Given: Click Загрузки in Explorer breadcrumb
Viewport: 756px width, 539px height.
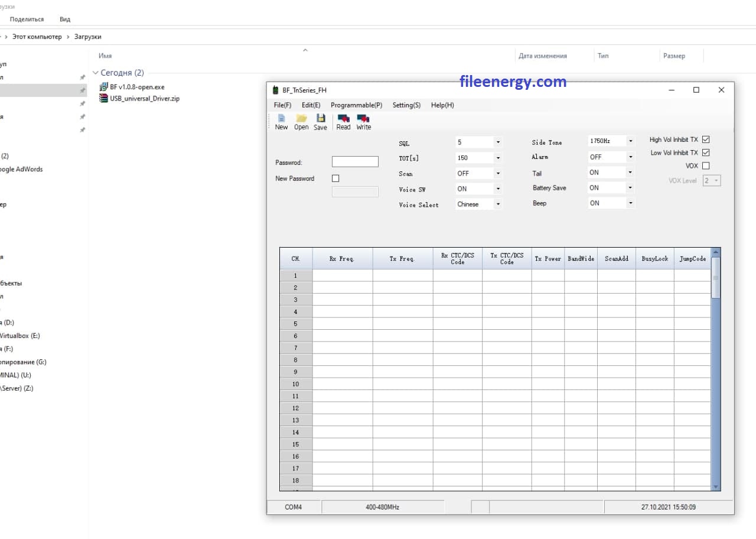Looking at the screenshot, I should (87, 37).
